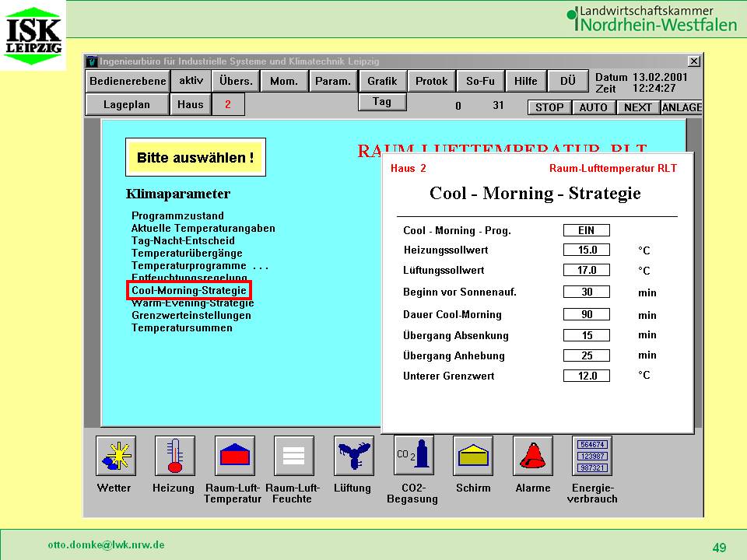This screenshot has height=560, width=747.
Task: Open the Lüftung fan icon
Action: point(353,456)
